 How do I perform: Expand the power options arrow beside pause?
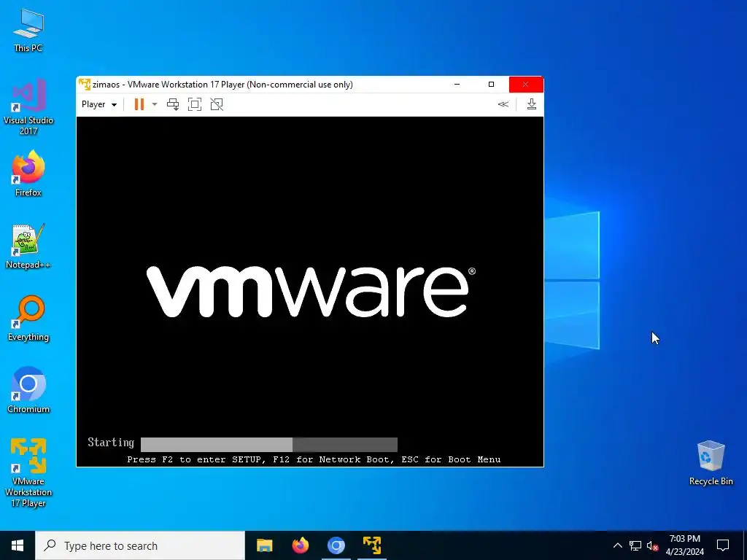155,104
